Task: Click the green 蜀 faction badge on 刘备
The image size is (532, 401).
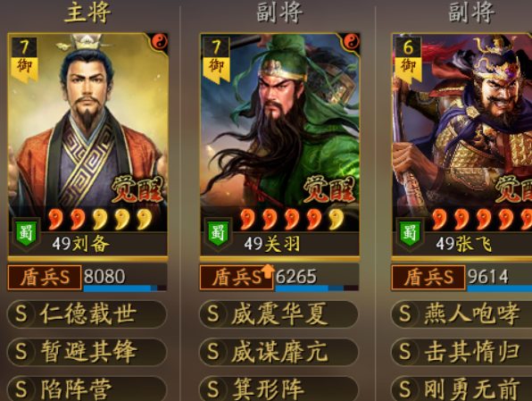Action: point(26,233)
